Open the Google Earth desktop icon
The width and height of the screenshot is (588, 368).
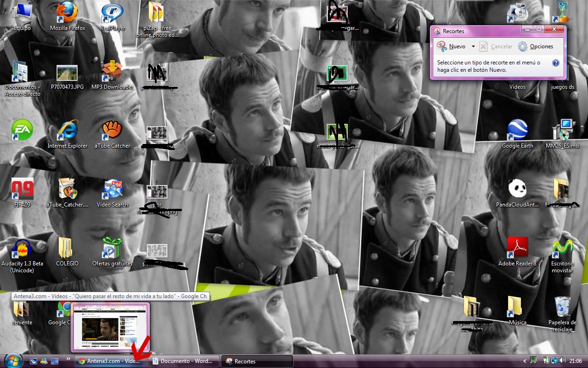tap(517, 131)
